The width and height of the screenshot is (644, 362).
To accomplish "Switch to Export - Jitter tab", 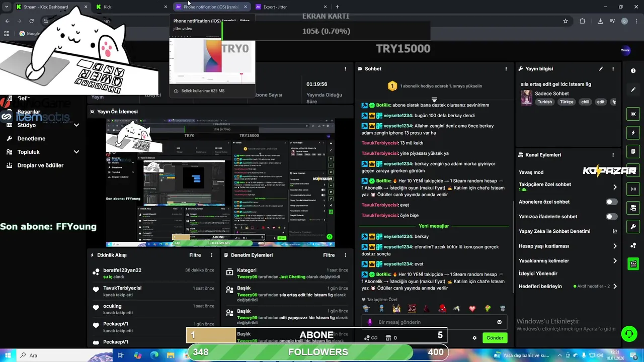I will 291,7.
